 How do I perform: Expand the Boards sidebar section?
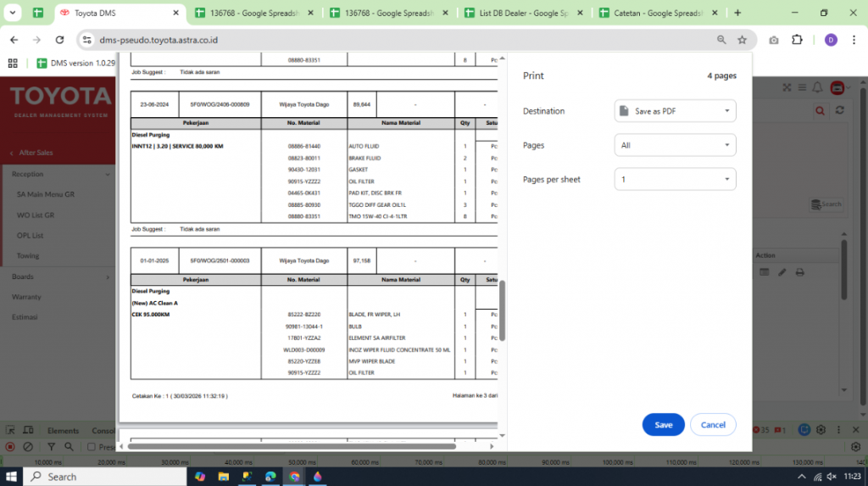point(58,277)
